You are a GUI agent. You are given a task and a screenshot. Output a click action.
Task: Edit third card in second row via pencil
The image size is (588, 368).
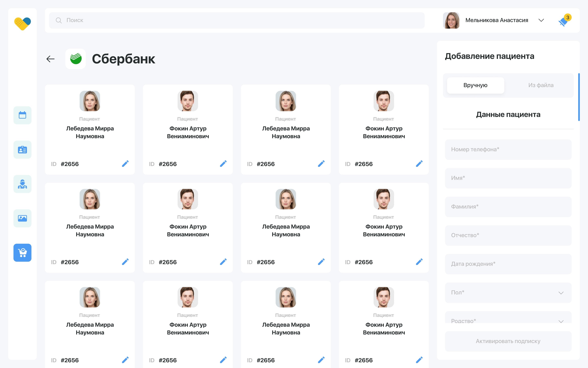click(x=321, y=262)
